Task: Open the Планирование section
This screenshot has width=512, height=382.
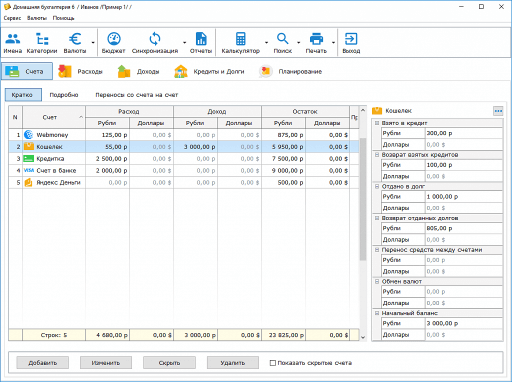Action: (x=291, y=71)
